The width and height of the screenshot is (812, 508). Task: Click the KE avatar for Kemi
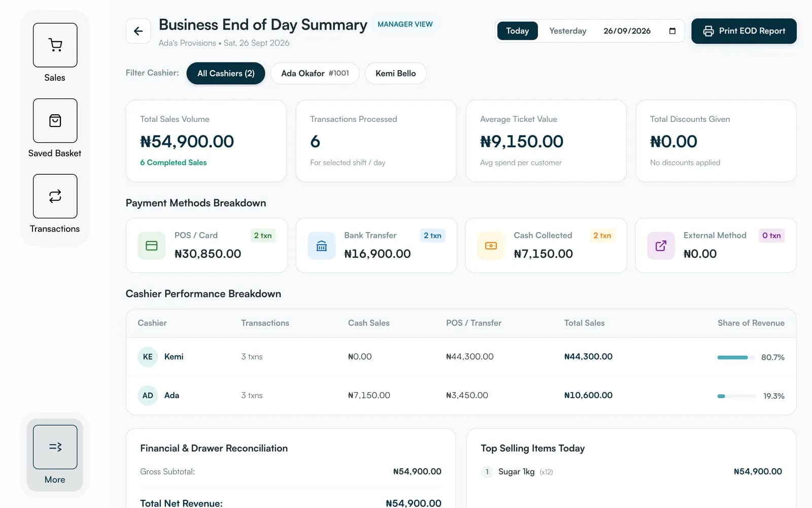tap(148, 357)
